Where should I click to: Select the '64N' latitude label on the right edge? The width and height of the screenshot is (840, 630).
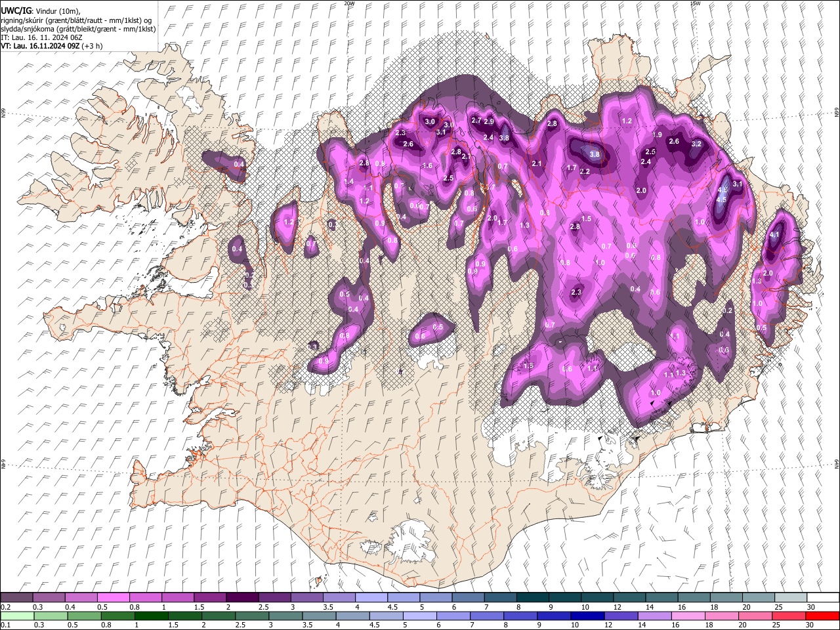click(837, 463)
